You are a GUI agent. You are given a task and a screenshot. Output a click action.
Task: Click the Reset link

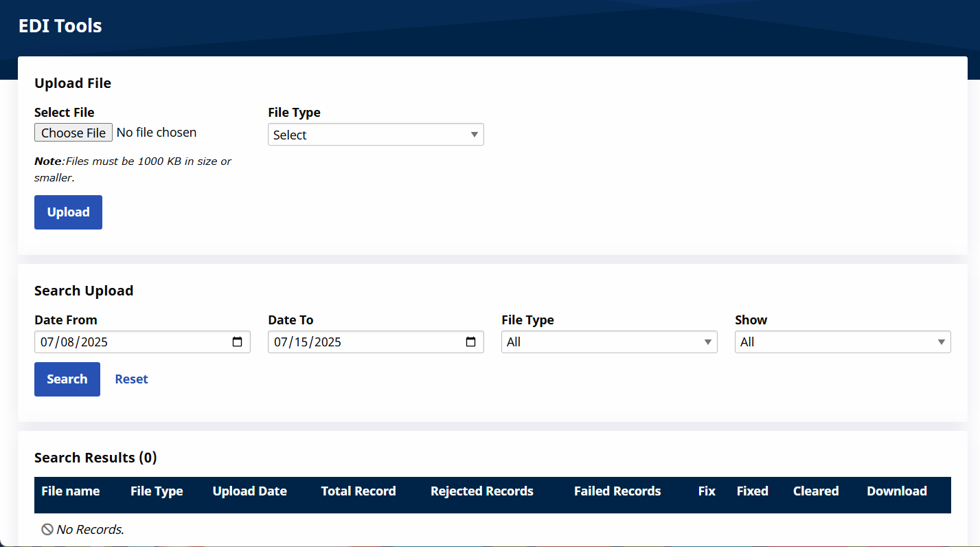click(131, 379)
